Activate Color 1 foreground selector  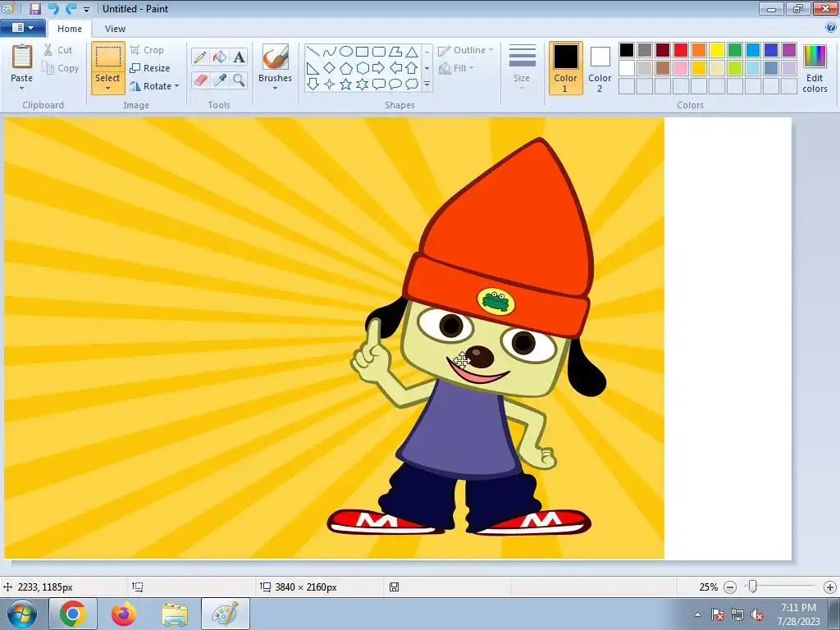(x=565, y=68)
